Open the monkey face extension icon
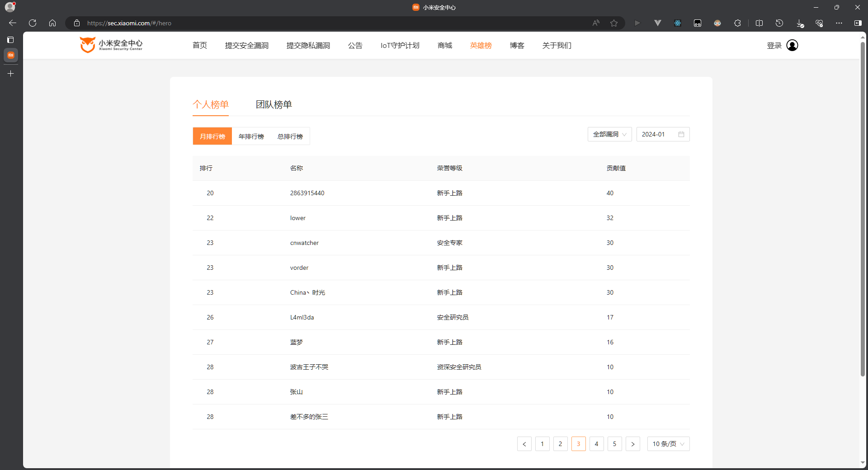Screen dimensions: 868x470 tap(717, 23)
